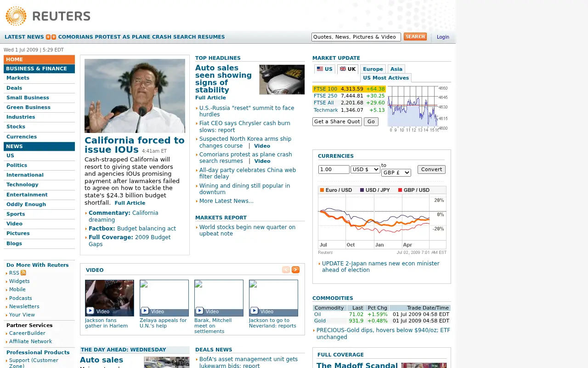
Task: Click the RSS feed icon
Action: click(x=23, y=273)
